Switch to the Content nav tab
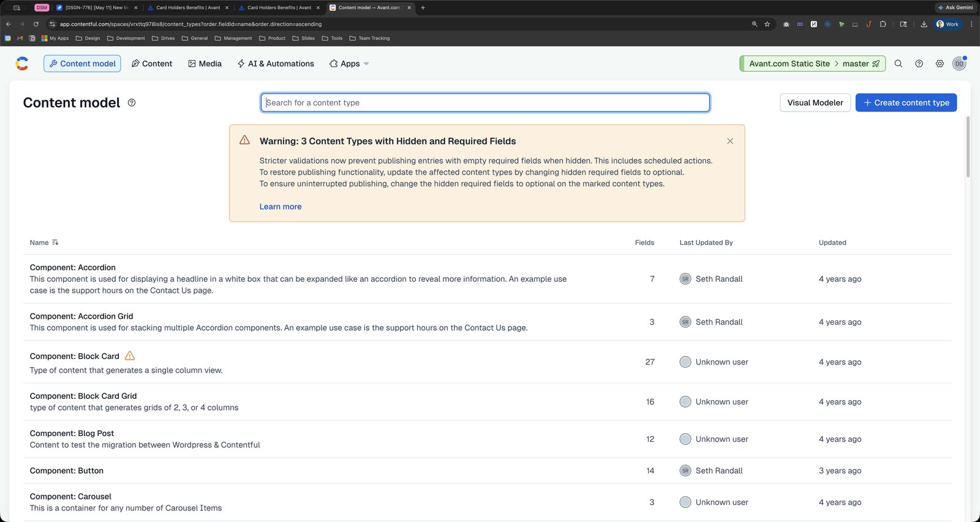Image resolution: width=980 pixels, height=522 pixels. (152, 64)
